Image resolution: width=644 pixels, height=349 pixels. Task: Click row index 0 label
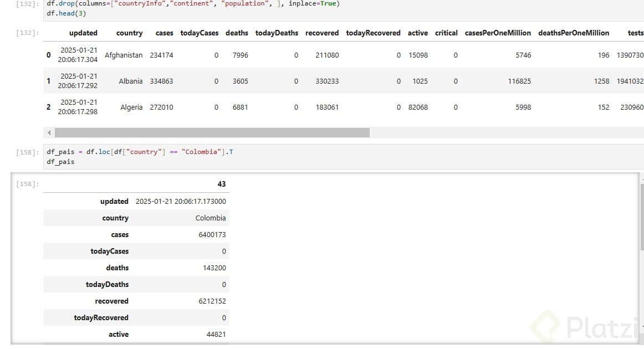(48, 55)
